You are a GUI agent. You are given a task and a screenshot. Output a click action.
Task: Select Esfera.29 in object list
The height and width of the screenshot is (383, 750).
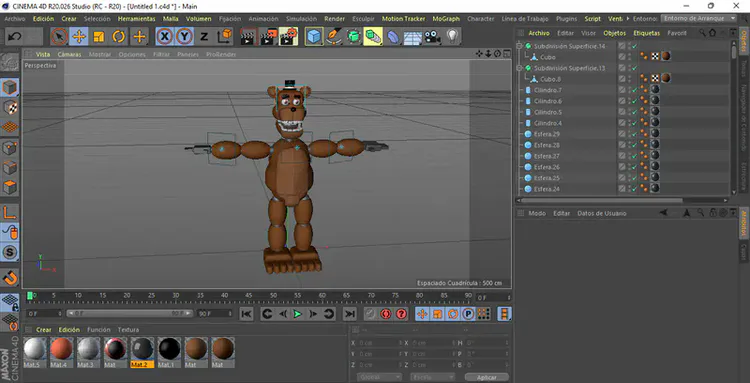(547, 134)
